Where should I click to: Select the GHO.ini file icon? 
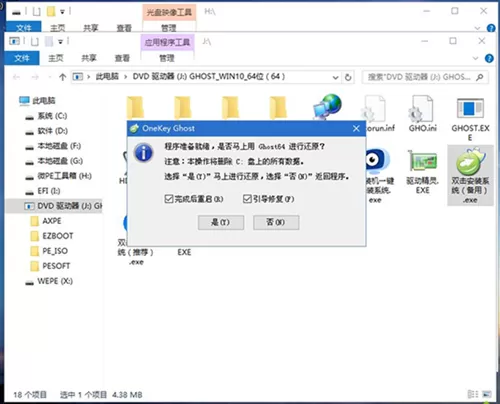tap(422, 108)
